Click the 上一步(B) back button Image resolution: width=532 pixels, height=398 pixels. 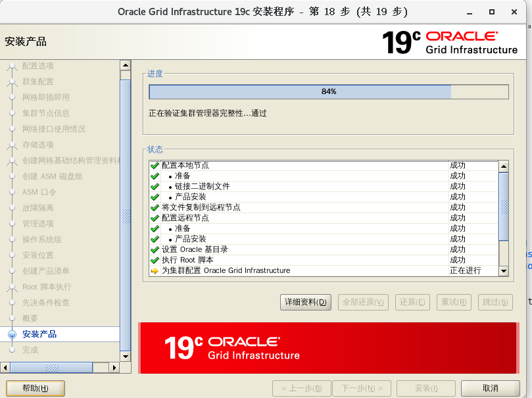(302, 388)
